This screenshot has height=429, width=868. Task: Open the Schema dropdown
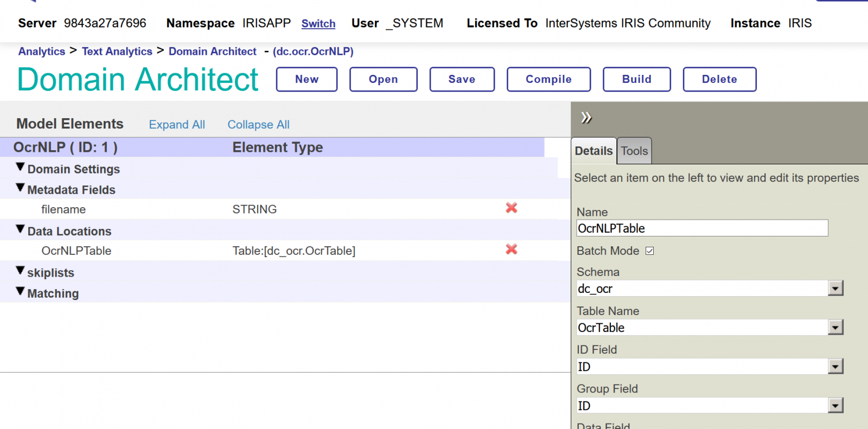(835, 289)
